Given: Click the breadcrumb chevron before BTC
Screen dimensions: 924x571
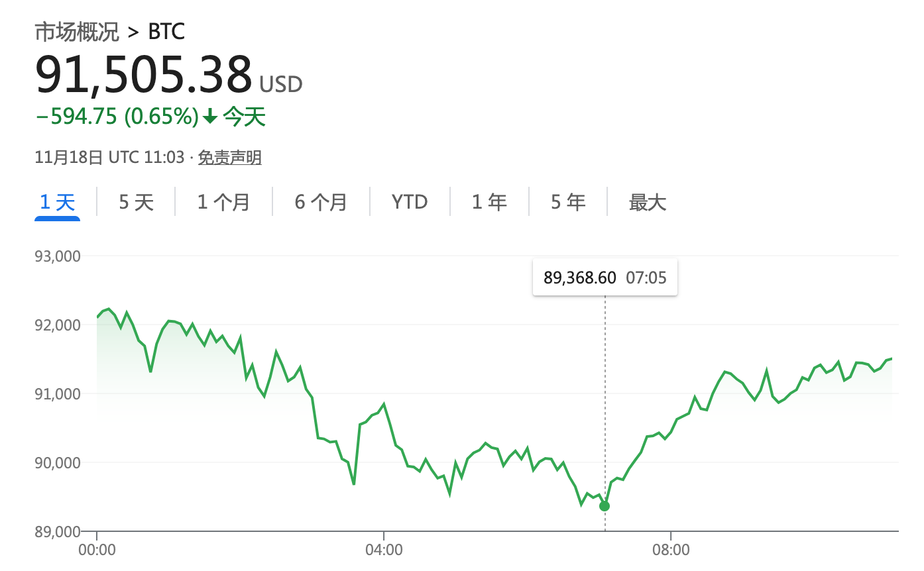Looking at the screenshot, I should pyautogui.click(x=133, y=32).
